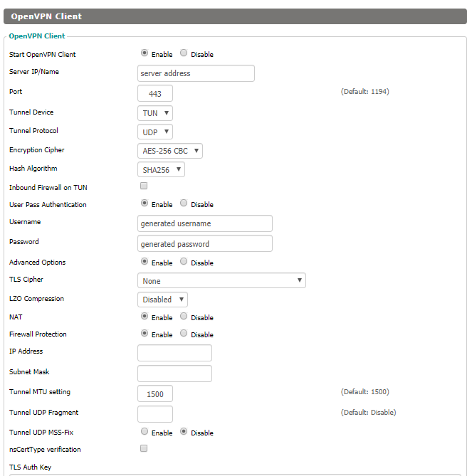The height and width of the screenshot is (476, 467).
Task: Tick the Inbound Firewall on TUN checkbox
Action: [x=144, y=186]
